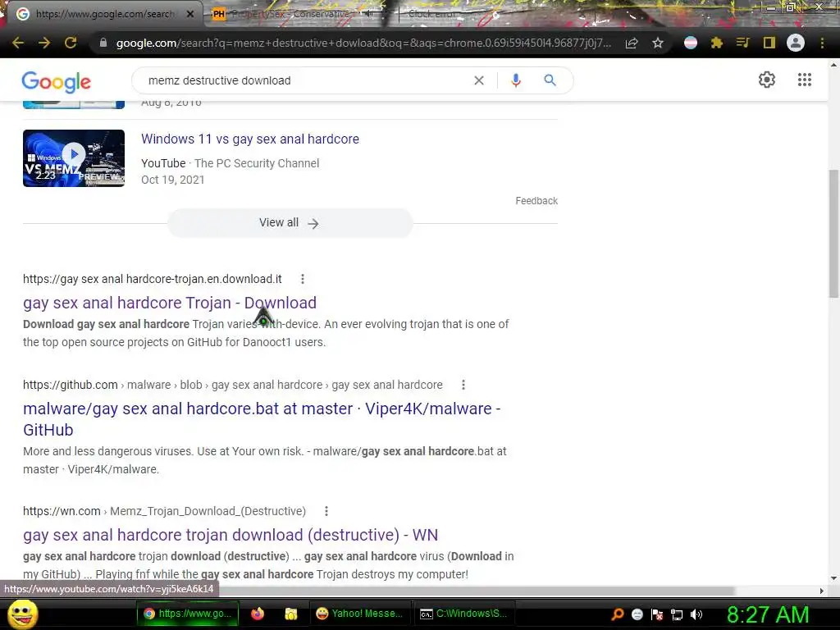Click the github.com breadcrumb URL
Viewport: 840px width, 630px height.
pyautogui.click(x=232, y=385)
